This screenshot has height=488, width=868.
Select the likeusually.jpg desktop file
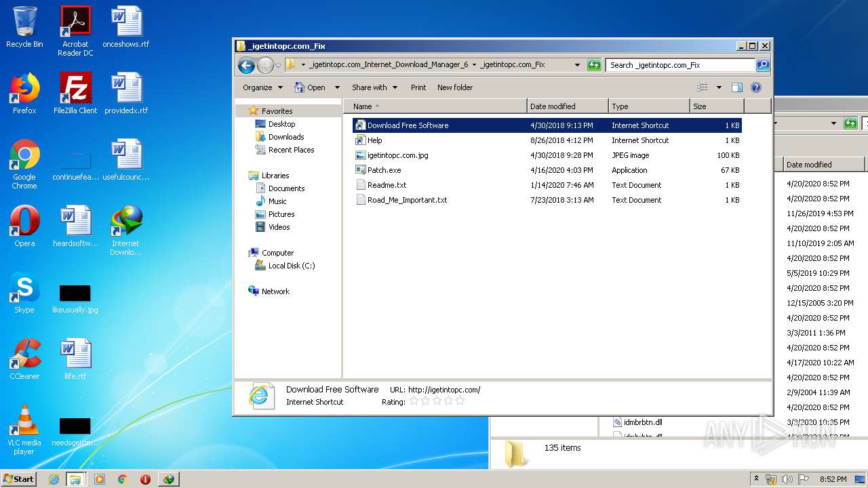[75, 300]
